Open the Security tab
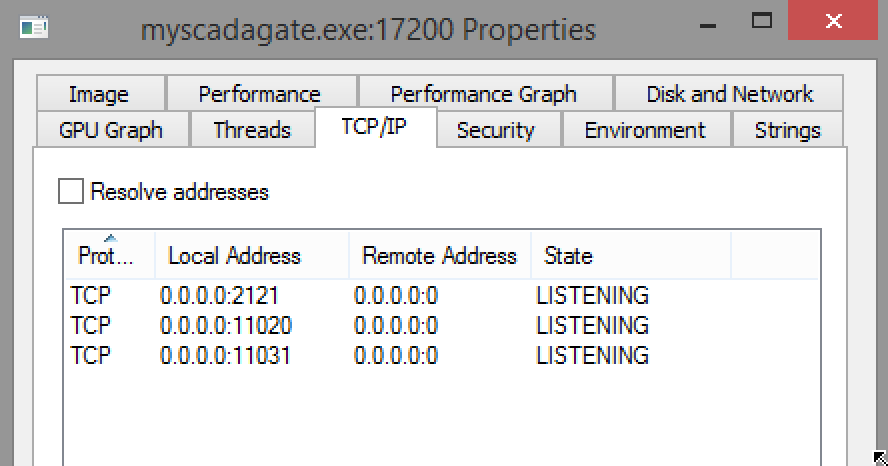The height and width of the screenshot is (466, 888). pos(497,130)
